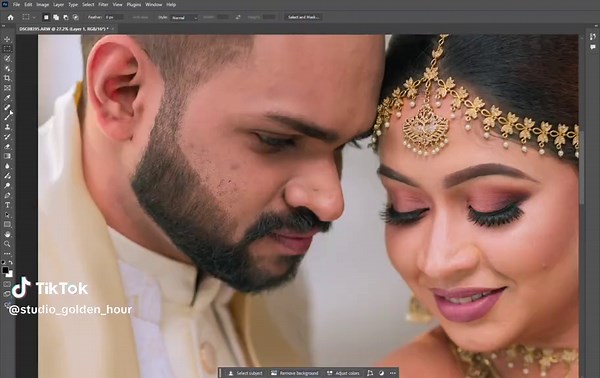Close the DSC08395.ARW document tab

coord(113,29)
